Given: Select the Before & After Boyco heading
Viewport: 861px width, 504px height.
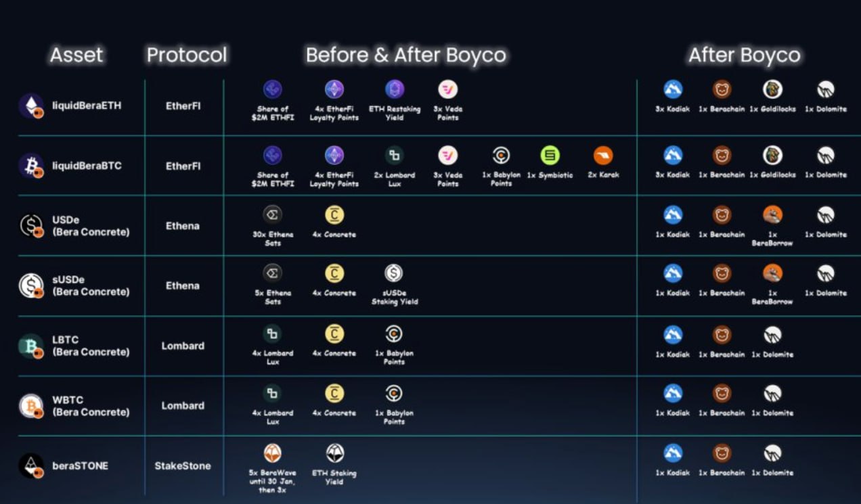Looking at the screenshot, I should pyautogui.click(x=406, y=55).
